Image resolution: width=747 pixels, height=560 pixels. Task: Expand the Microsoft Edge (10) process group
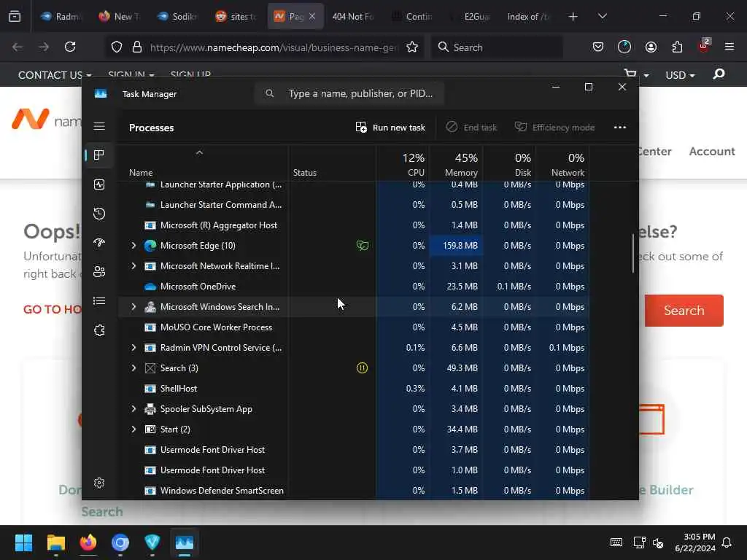134,245
